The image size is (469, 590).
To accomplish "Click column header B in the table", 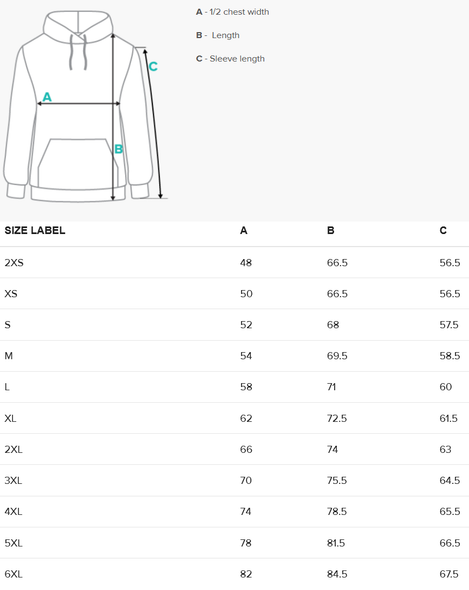I will pyautogui.click(x=330, y=230).
